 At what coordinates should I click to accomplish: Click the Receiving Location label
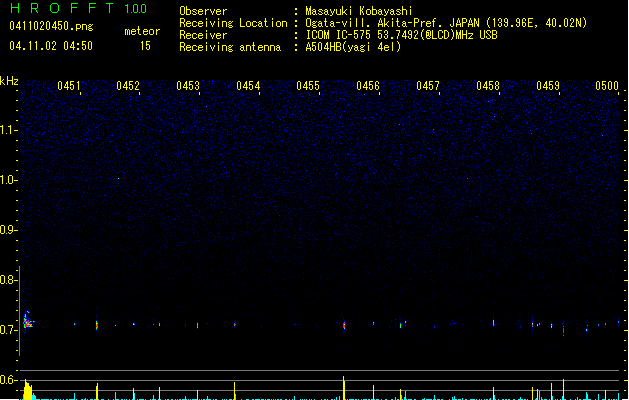click(x=233, y=23)
